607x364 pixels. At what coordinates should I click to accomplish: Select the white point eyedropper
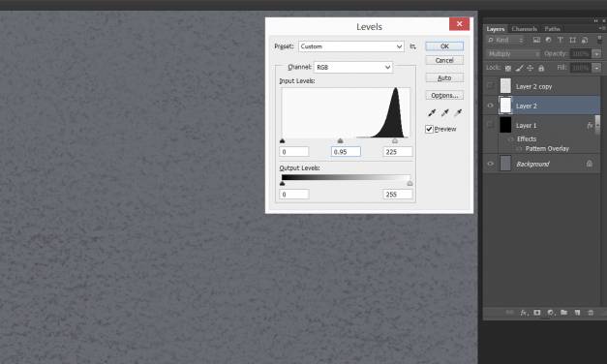click(458, 112)
